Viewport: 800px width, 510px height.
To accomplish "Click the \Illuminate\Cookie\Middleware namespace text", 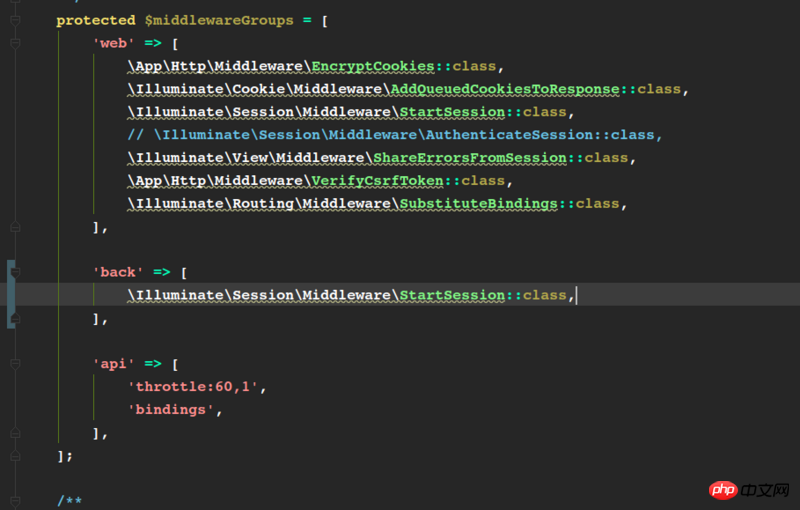I will (x=259, y=89).
